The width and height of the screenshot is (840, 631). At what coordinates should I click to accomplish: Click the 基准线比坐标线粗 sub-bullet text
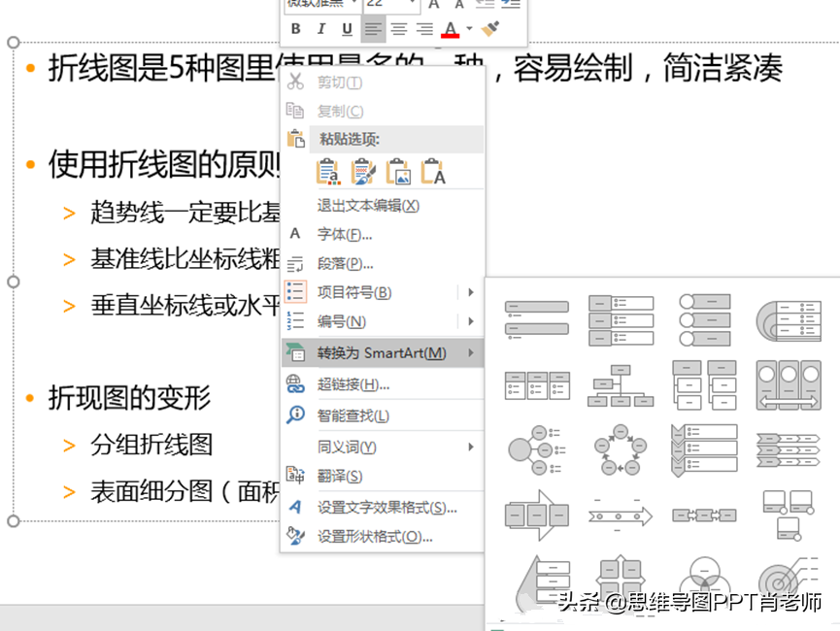coord(185,259)
